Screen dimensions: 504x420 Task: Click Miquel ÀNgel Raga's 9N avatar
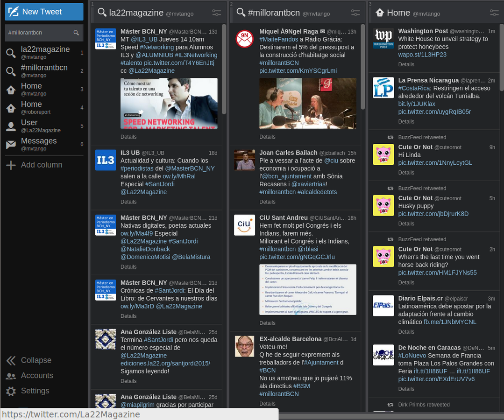click(x=245, y=39)
